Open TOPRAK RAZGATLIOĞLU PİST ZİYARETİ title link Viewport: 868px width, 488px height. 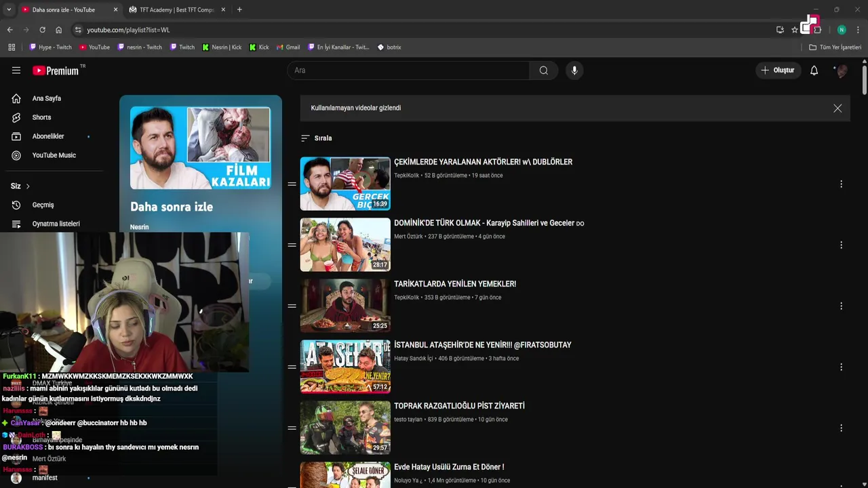pyautogui.click(x=459, y=406)
